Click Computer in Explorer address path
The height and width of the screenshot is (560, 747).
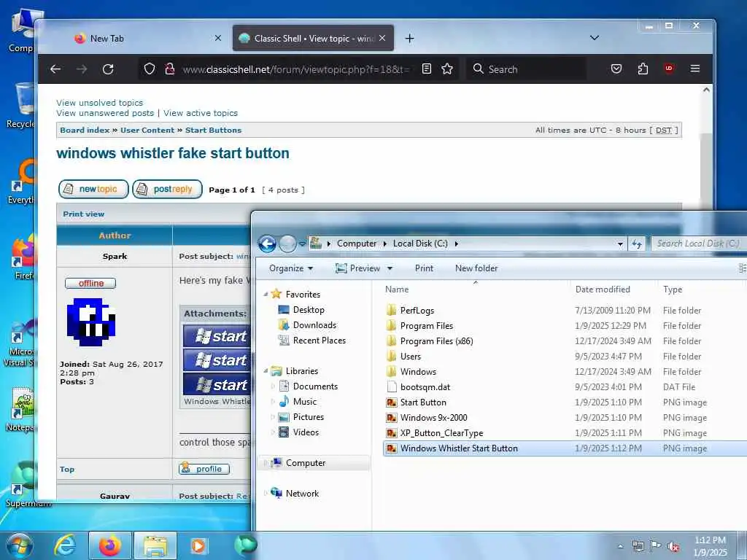(356, 244)
